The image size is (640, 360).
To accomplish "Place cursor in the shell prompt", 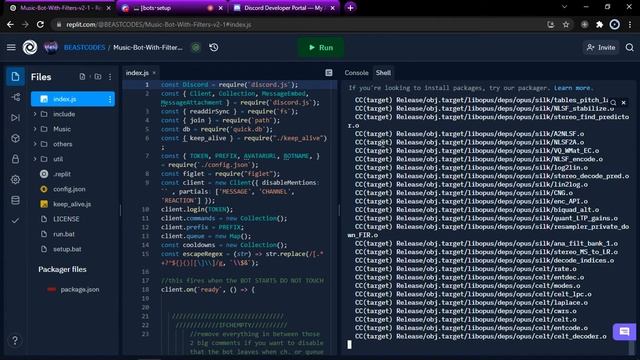I will point(349,344).
